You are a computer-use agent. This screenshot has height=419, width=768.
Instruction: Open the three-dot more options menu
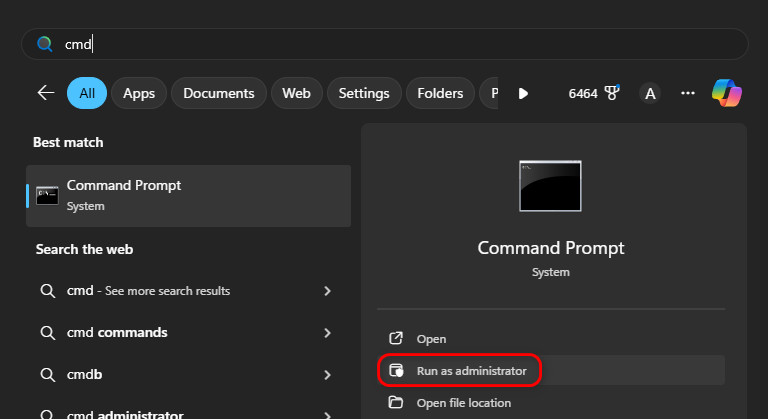click(687, 93)
